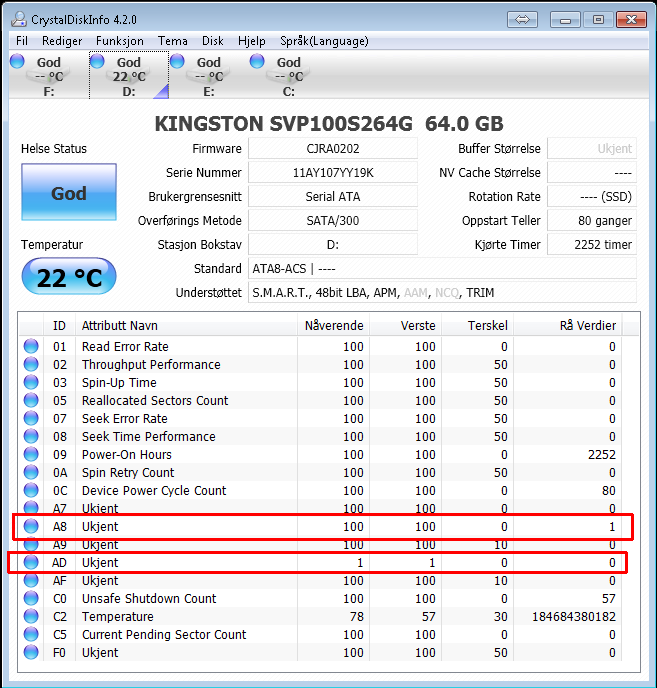Click the Standard field ATA8-ACS

(442, 269)
